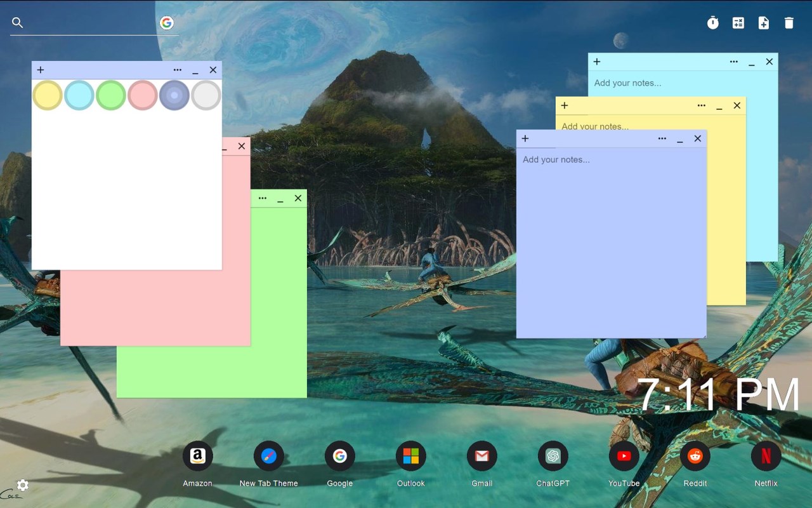Close the pink note
This screenshot has height=508, width=812.
(x=242, y=146)
